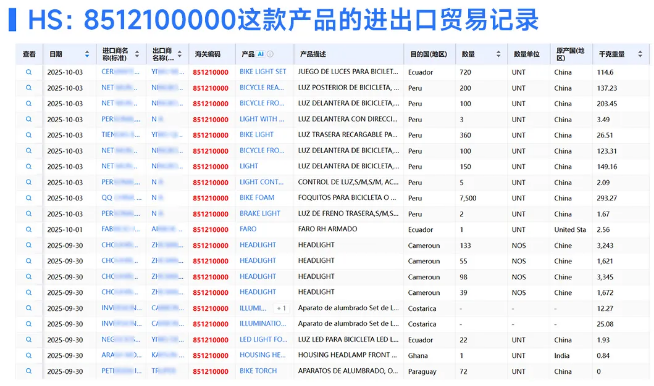Open the magnifier for LED LIGHT FO row
The width and height of the screenshot is (654, 386).
click(x=29, y=340)
